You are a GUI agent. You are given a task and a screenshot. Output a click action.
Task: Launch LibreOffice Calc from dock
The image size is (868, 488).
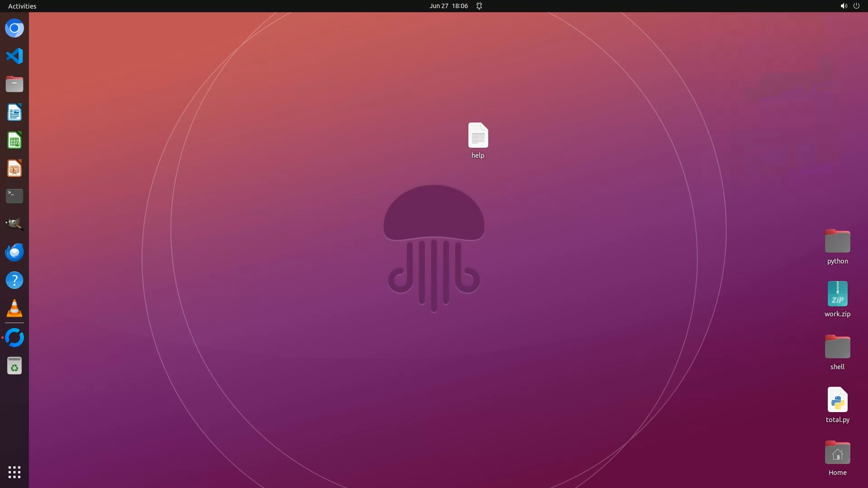tap(14, 141)
